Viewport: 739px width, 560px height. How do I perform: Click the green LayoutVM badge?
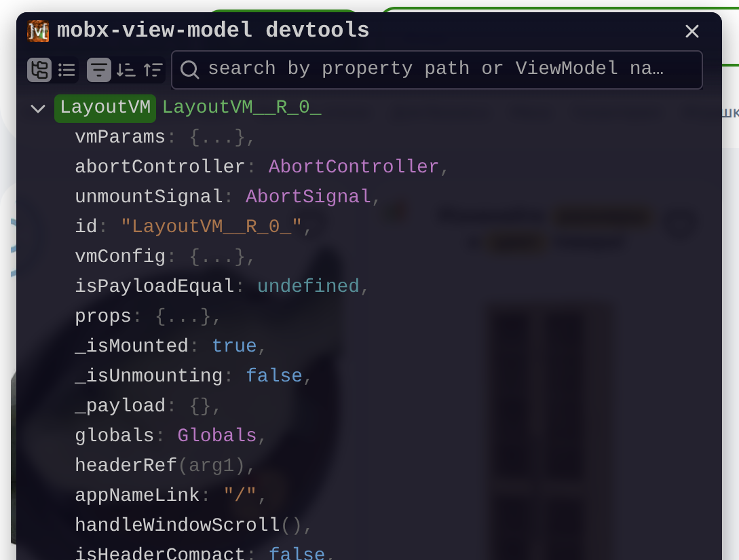(105, 108)
